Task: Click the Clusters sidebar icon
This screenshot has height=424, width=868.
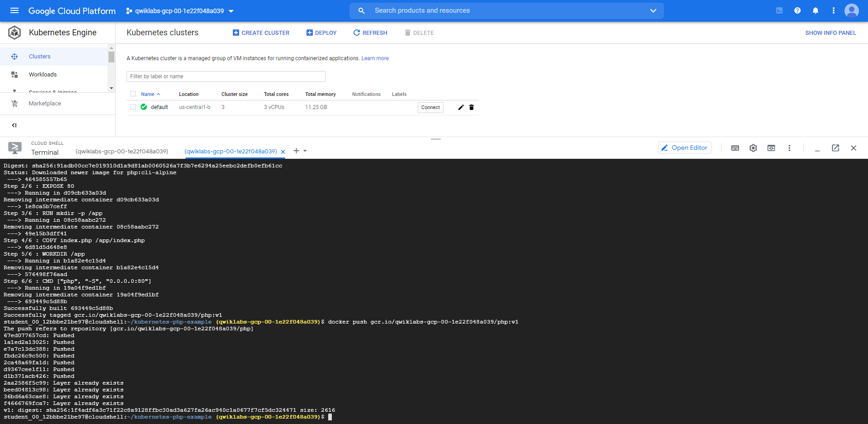Action: tap(14, 57)
